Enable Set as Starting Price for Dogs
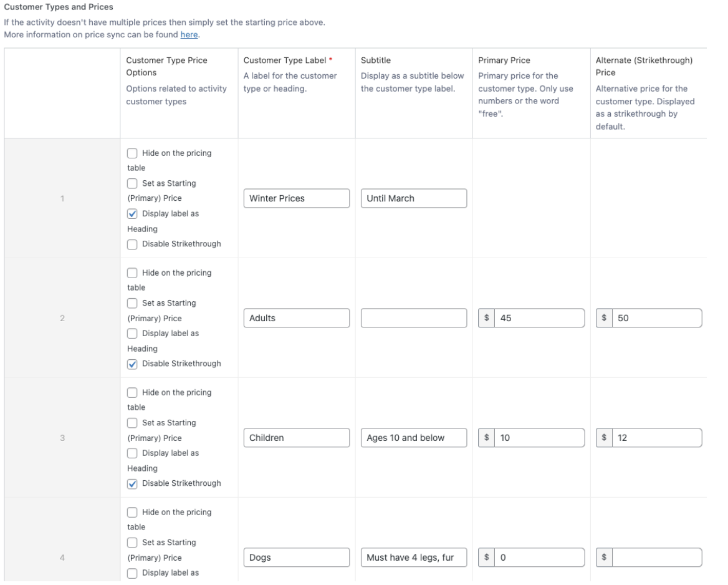728x585 pixels. click(x=132, y=543)
